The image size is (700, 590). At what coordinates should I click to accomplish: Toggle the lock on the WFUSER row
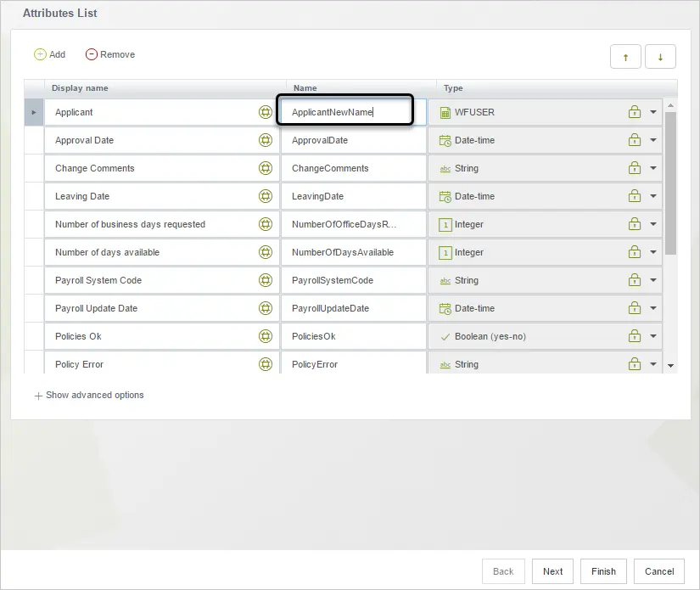pyautogui.click(x=635, y=112)
